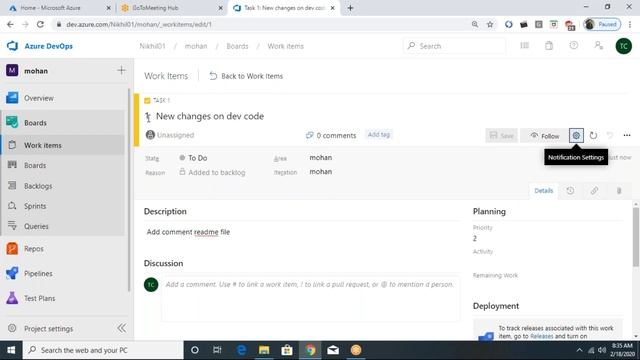
Task: Refresh the work item
Action: 593,136
